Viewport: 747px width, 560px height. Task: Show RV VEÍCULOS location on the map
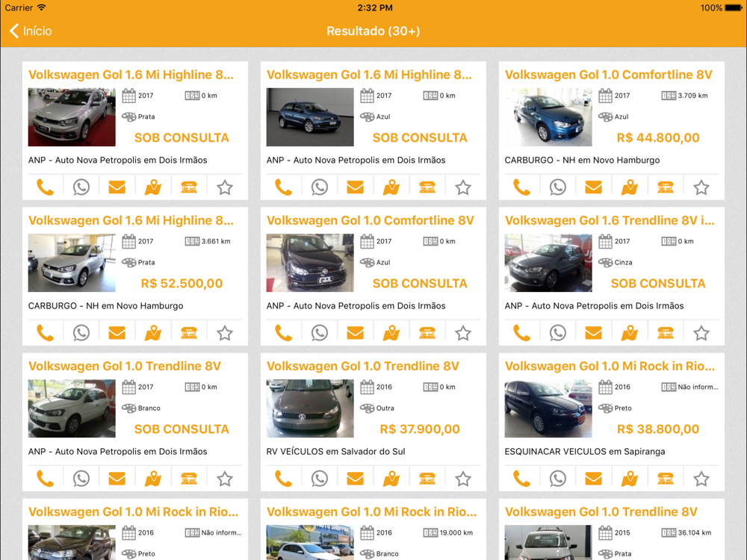point(391,479)
